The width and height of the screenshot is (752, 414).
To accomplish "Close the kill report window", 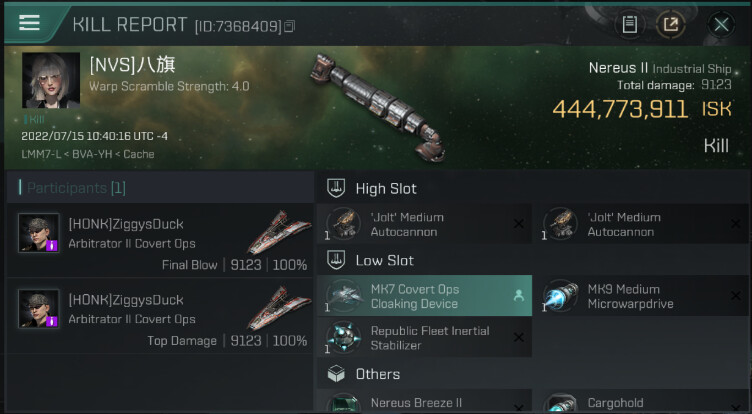I will point(720,24).
